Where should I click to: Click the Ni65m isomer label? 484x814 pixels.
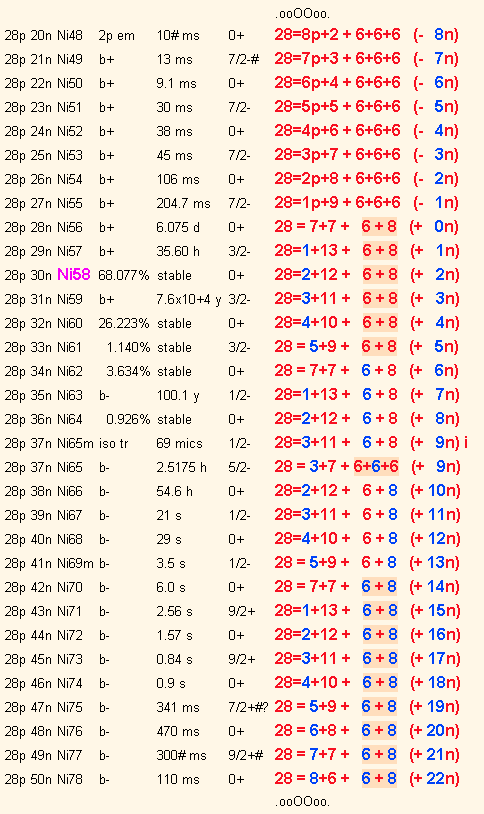[x=75, y=443]
